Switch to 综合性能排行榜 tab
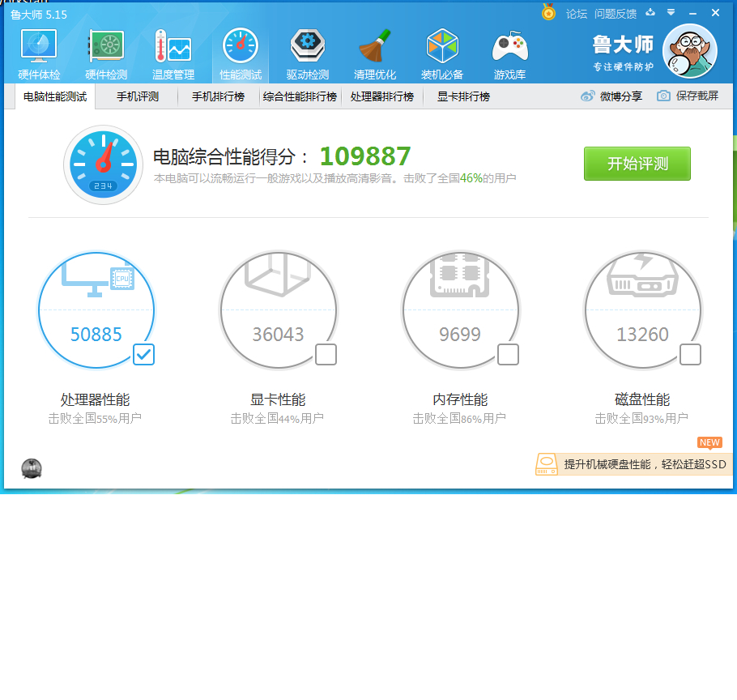 pos(300,97)
